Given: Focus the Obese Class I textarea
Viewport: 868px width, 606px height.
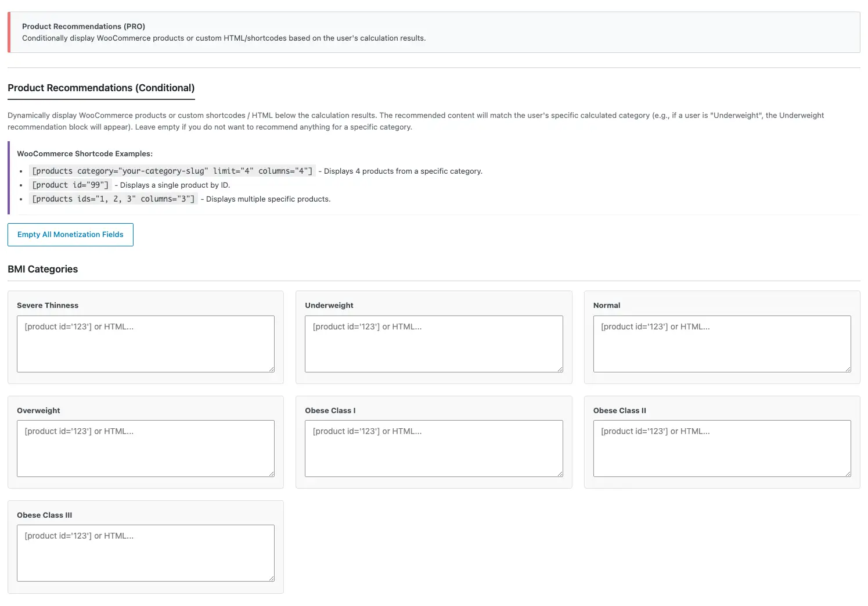Looking at the screenshot, I should pyautogui.click(x=434, y=449).
